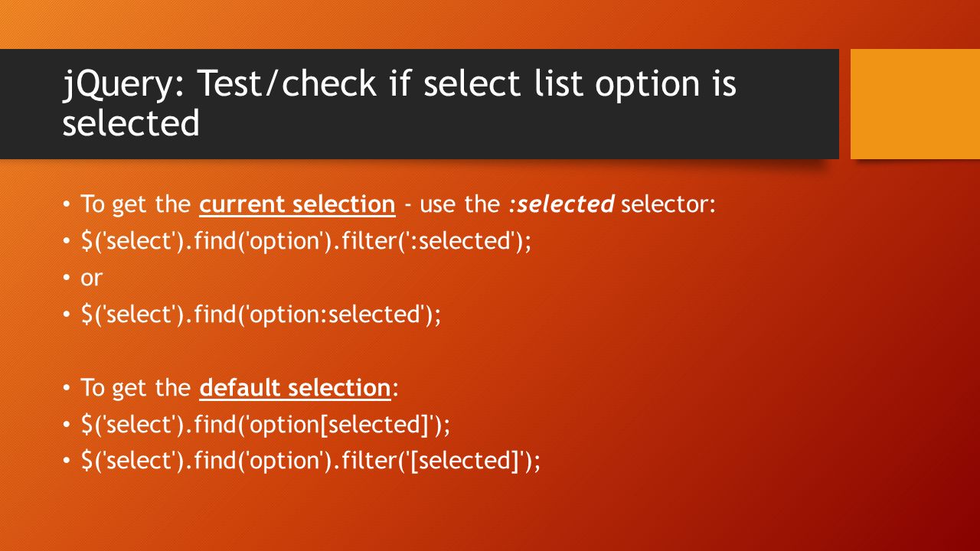Click the bullet dot before 'To get the current'
Viewport: 980px width, 551px height.
click(x=67, y=205)
